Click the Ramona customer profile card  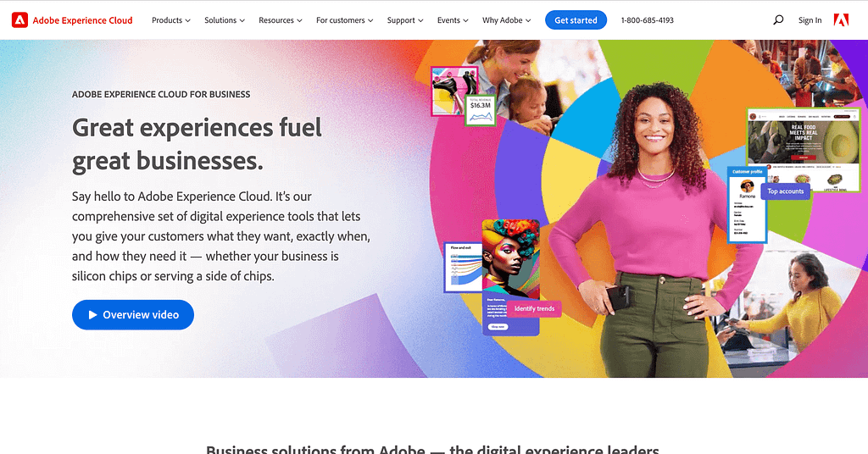click(748, 205)
